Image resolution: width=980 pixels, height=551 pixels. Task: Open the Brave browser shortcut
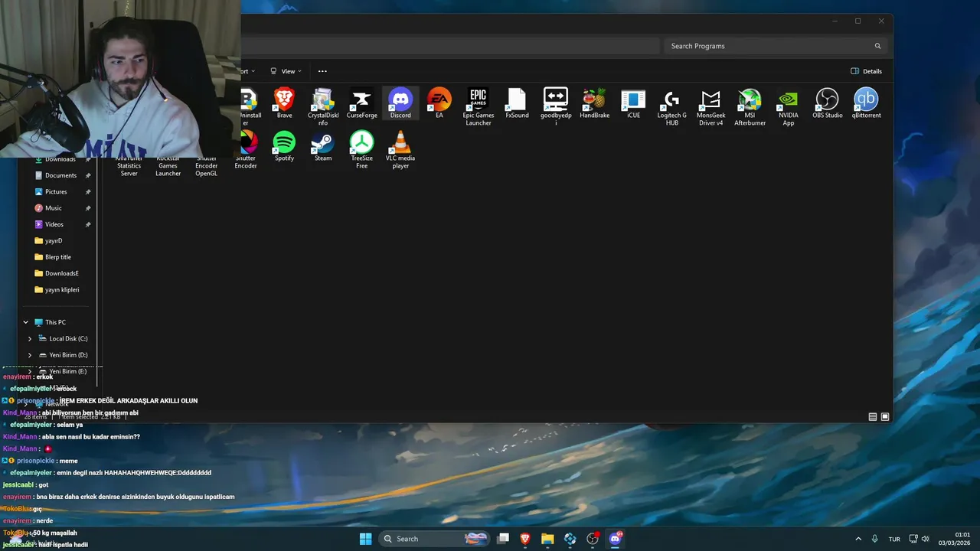[x=284, y=104]
